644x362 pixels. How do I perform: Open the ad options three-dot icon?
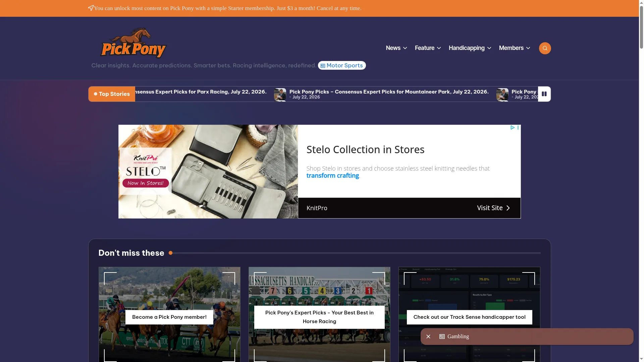point(518,128)
